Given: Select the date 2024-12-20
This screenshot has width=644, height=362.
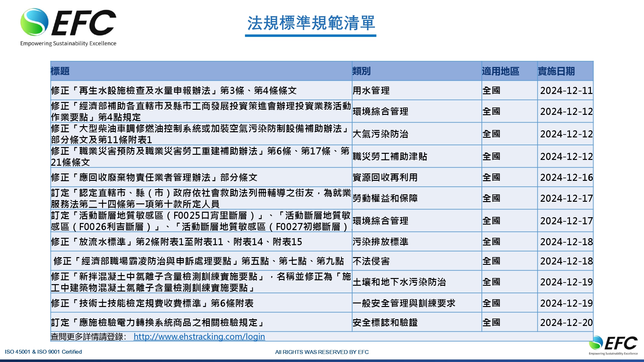Looking at the screenshot, I should 566,322.
